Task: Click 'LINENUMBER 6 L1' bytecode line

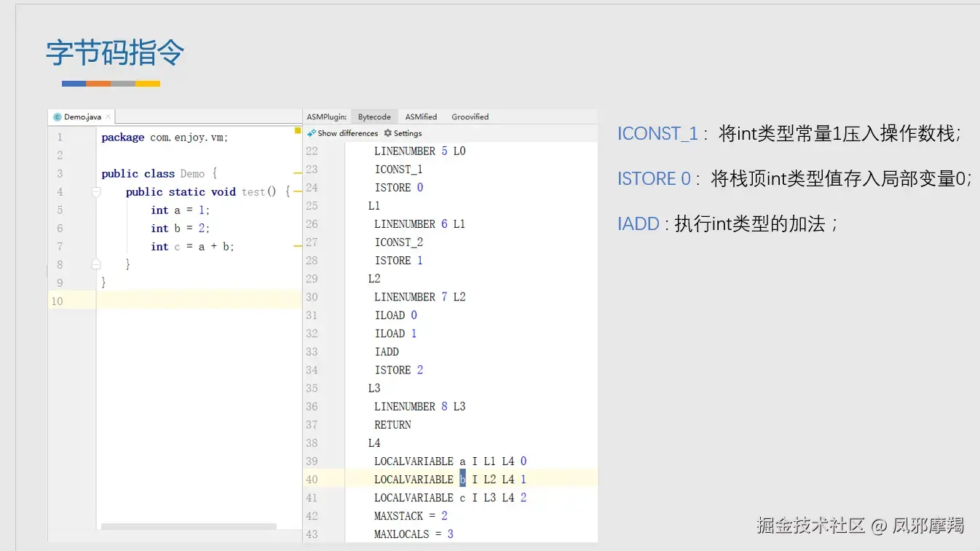Action: coord(419,224)
